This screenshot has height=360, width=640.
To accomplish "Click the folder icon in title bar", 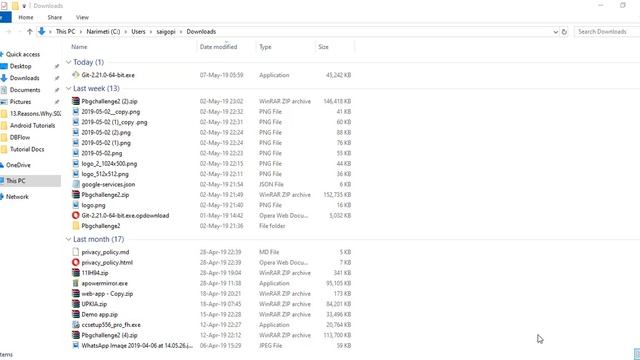I will [15, 6].
